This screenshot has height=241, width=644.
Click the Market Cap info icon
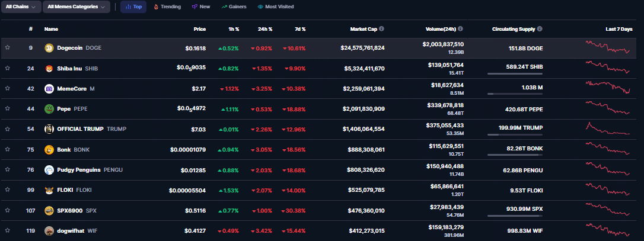coord(381,28)
